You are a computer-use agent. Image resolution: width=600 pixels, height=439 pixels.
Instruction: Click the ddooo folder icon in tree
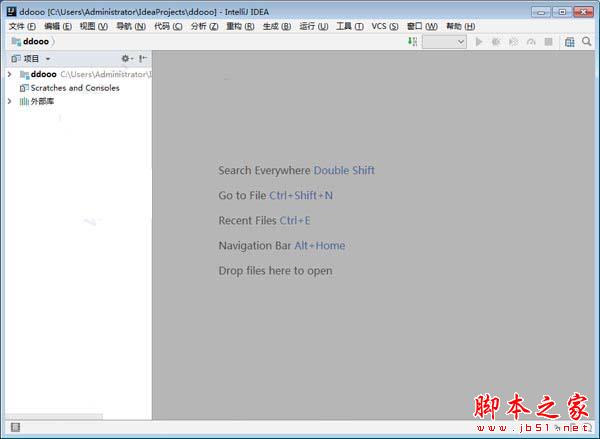[x=24, y=74]
